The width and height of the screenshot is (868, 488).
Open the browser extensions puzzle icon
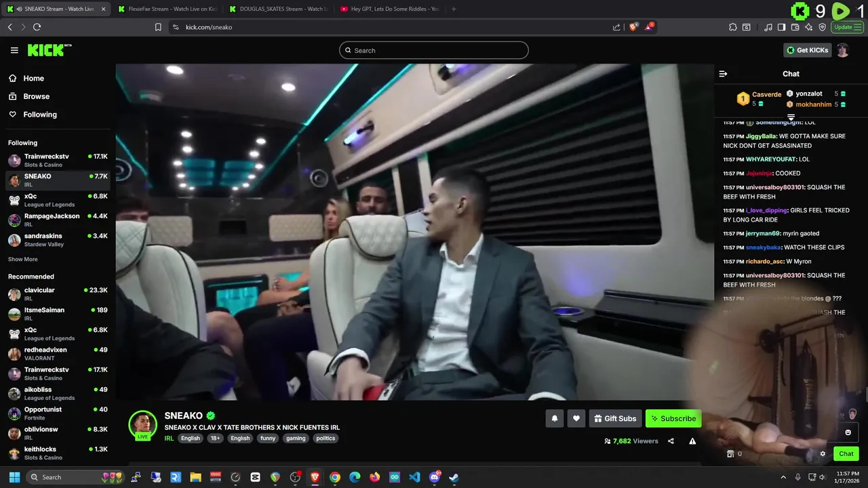[733, 27]
